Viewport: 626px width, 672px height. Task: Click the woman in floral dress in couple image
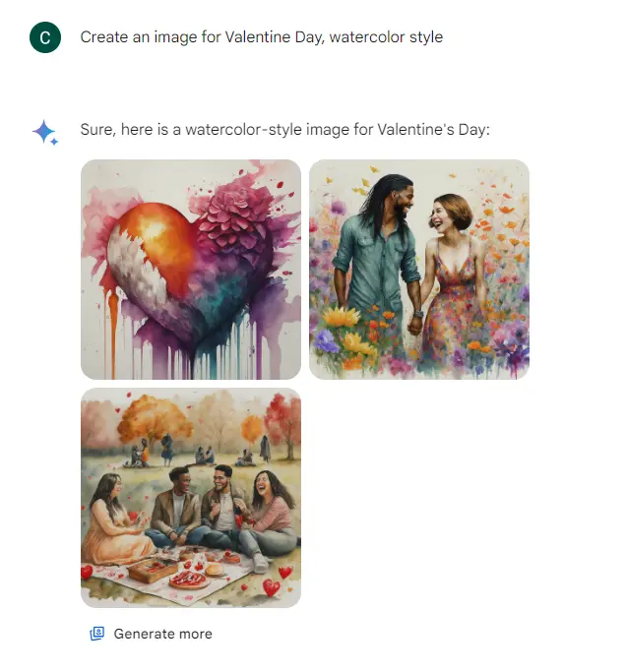pos(455,282)
